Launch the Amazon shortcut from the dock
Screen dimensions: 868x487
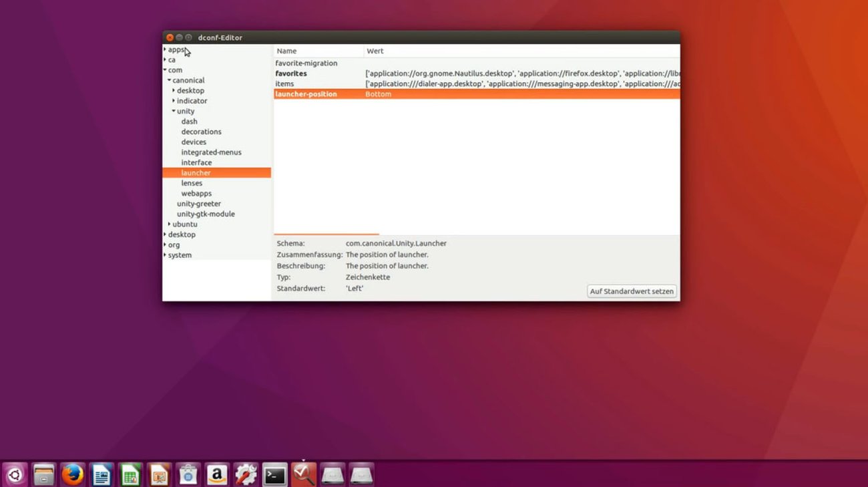click(216, 474)
